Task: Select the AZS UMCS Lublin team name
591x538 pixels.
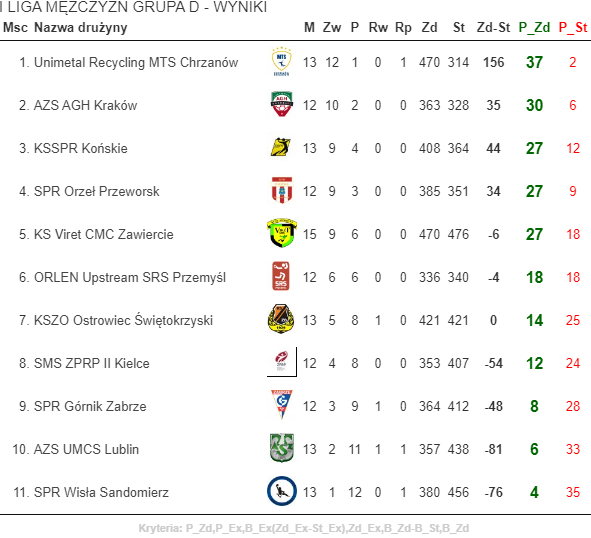Action: (x=86, y=449)
